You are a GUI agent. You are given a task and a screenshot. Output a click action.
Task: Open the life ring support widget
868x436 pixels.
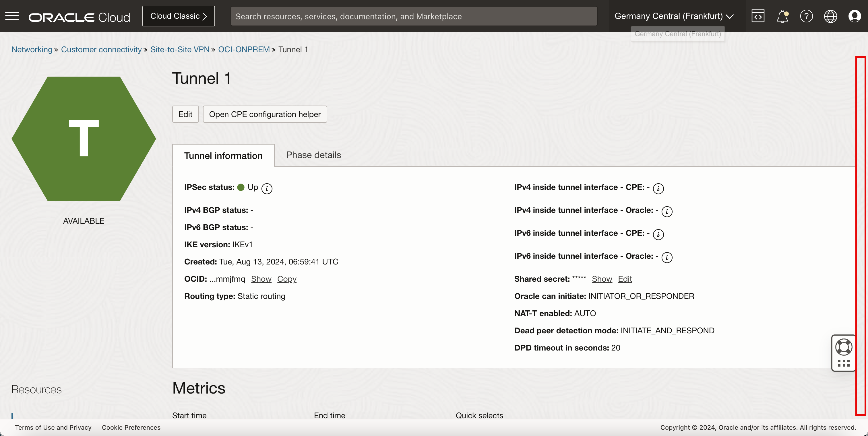coord(844,347)
